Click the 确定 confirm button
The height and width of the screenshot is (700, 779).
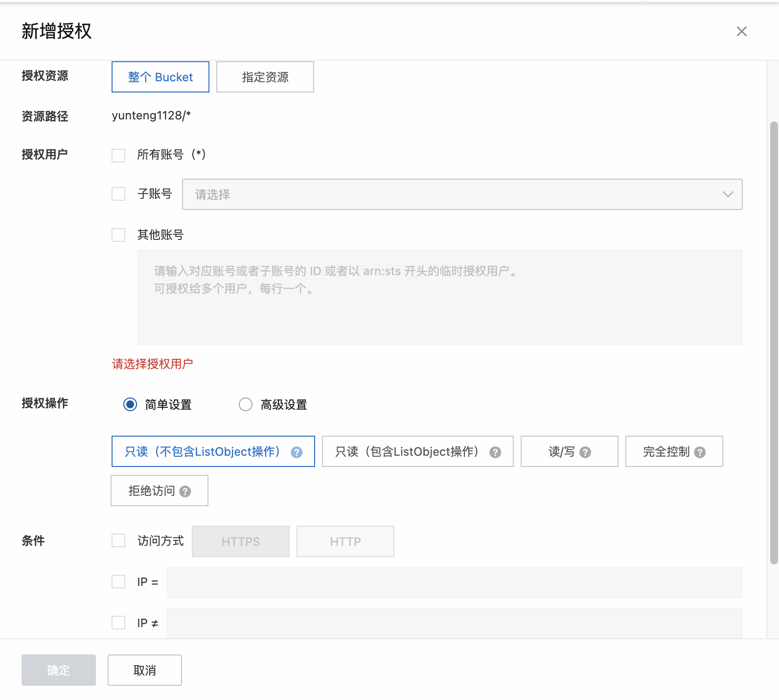59,670
